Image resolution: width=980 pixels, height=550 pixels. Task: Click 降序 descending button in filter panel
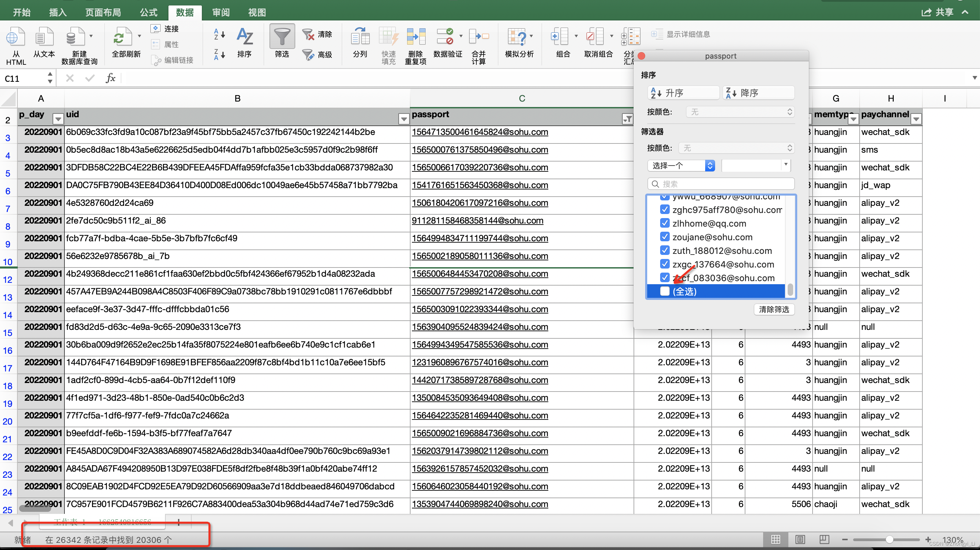[x=758, y=93]
